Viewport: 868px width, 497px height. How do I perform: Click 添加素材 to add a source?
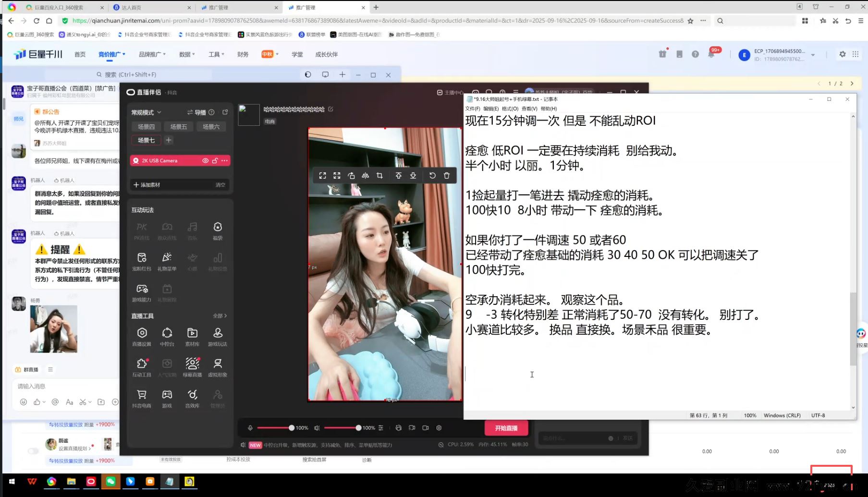click(147, 185)
